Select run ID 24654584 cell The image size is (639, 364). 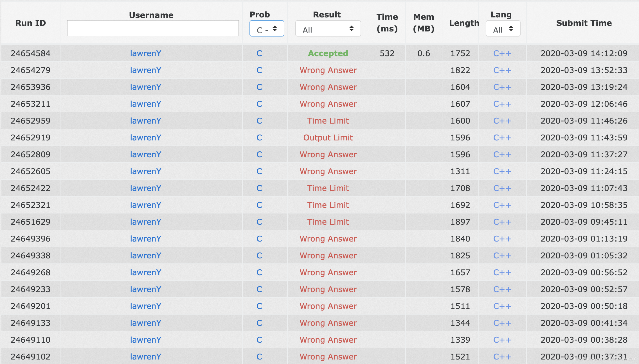[x=31, y=53]
